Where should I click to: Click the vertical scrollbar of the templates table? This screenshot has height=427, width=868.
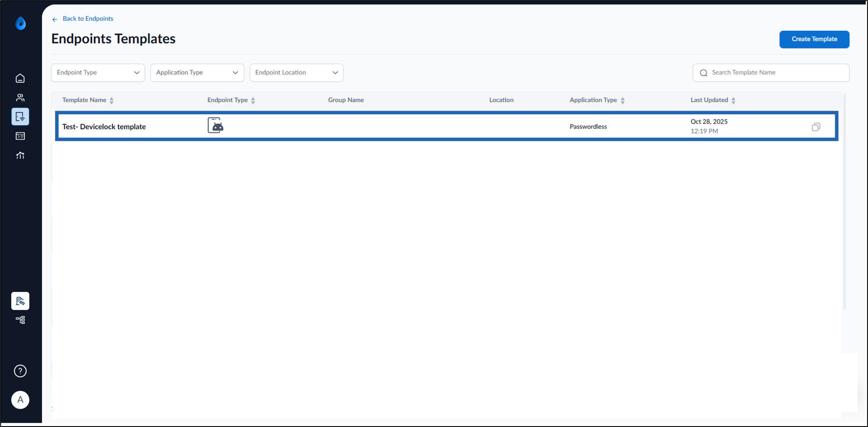coord(845,202)
